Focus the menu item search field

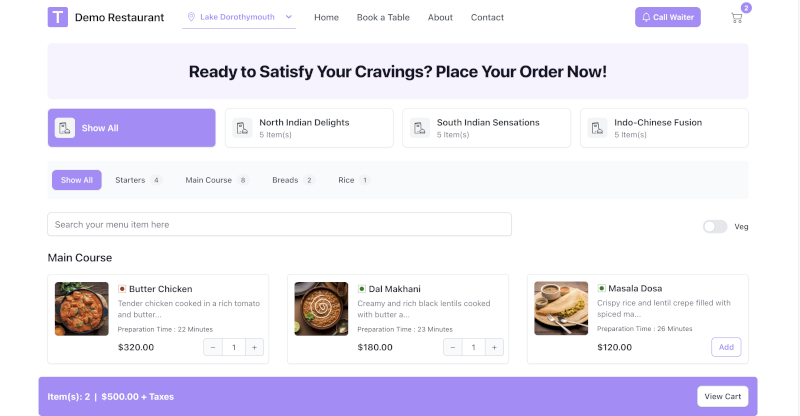click(x=280, y=225)
